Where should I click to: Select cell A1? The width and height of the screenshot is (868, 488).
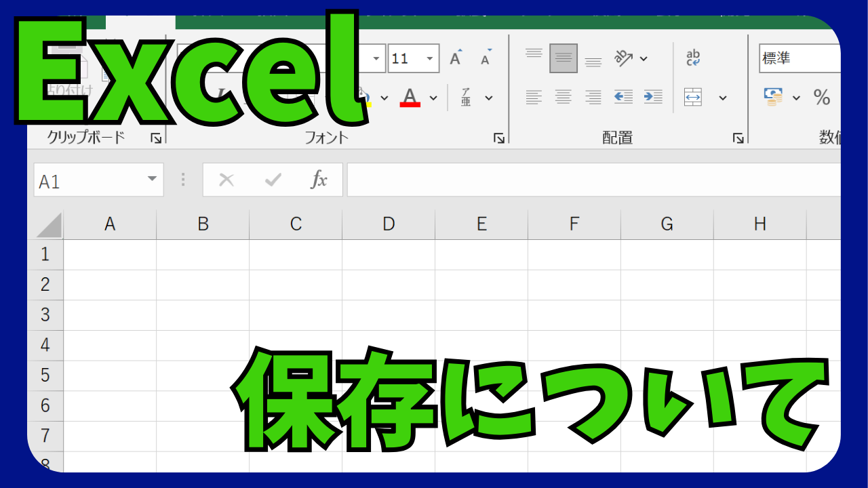(110, 254)
